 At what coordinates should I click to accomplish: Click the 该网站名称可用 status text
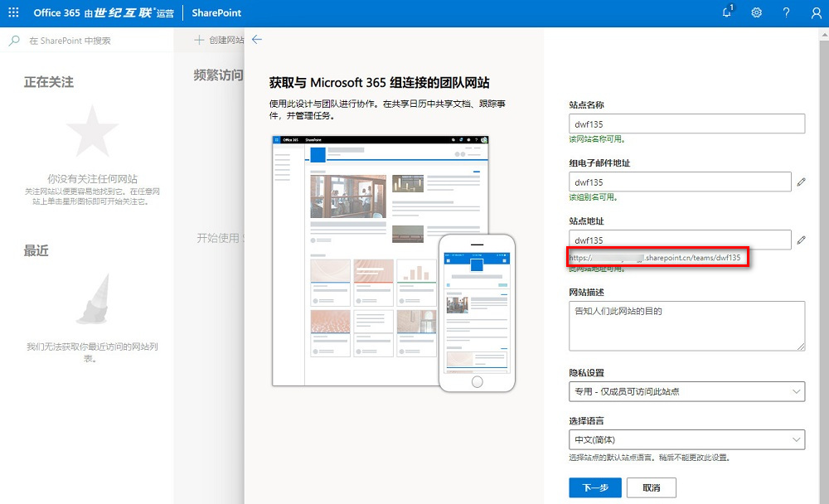[597, 139]
